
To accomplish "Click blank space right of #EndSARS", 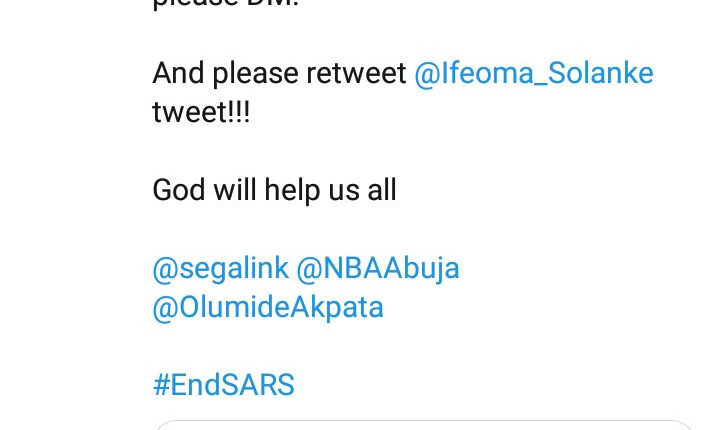I will pos(500,385).
